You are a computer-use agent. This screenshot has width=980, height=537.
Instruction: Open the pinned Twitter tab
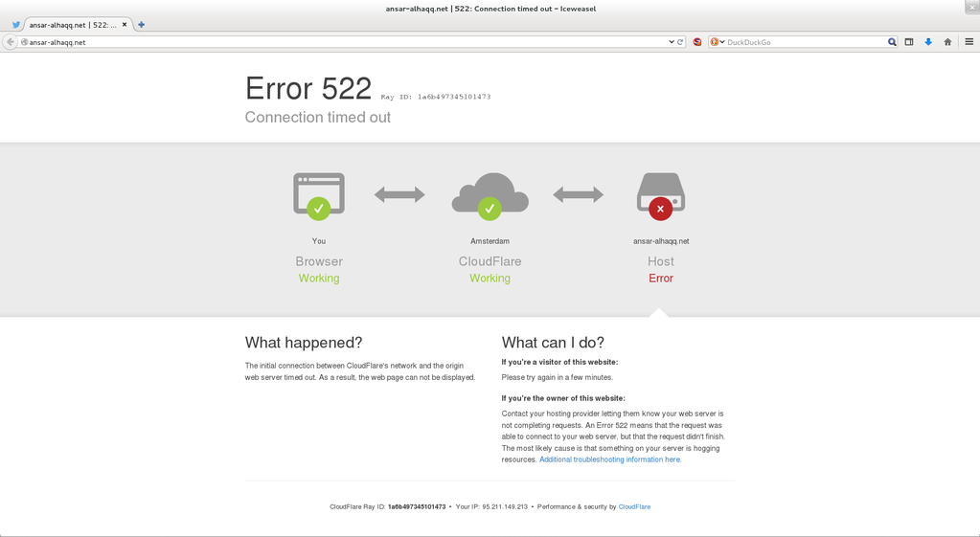[15, 25]
